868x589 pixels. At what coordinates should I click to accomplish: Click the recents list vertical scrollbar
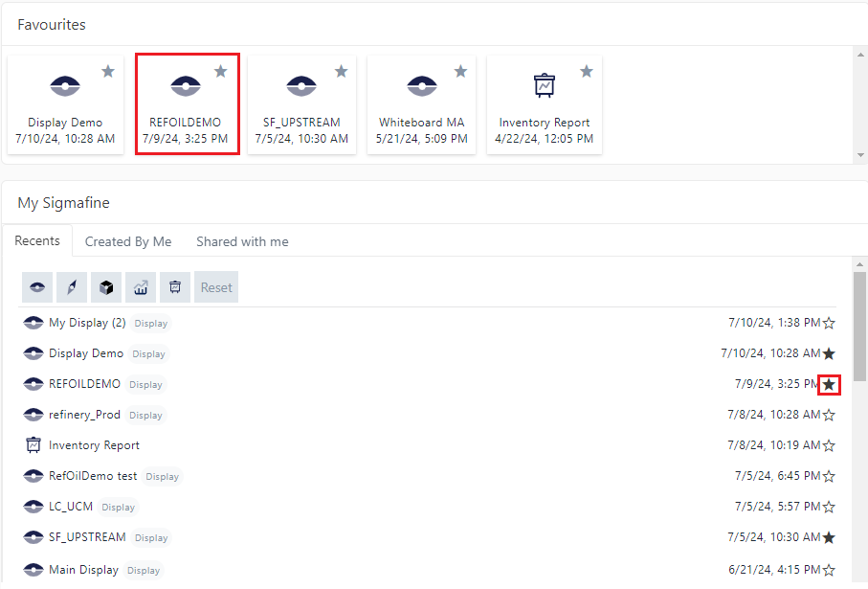[x=859, y=326]
